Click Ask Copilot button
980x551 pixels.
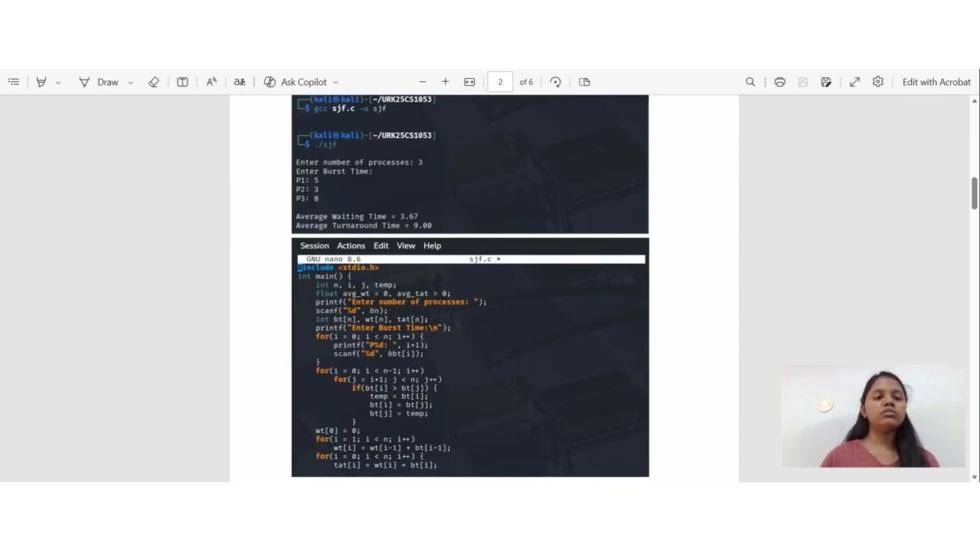tap(296, 82)
